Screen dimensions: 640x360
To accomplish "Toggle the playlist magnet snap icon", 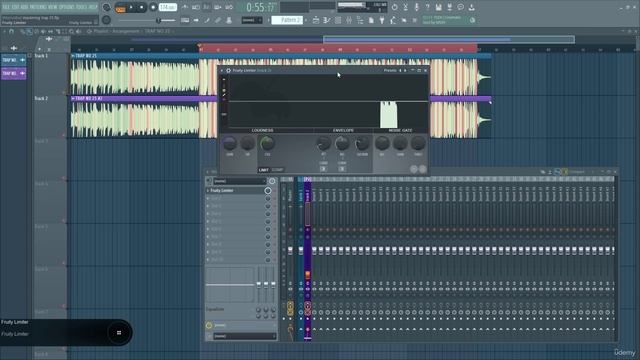I will [x=11, y=31].
